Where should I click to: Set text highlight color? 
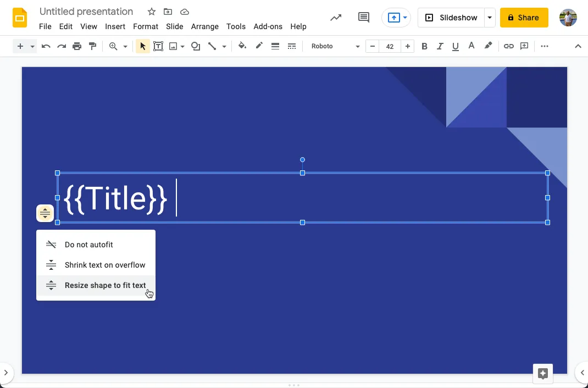[488, 46]
